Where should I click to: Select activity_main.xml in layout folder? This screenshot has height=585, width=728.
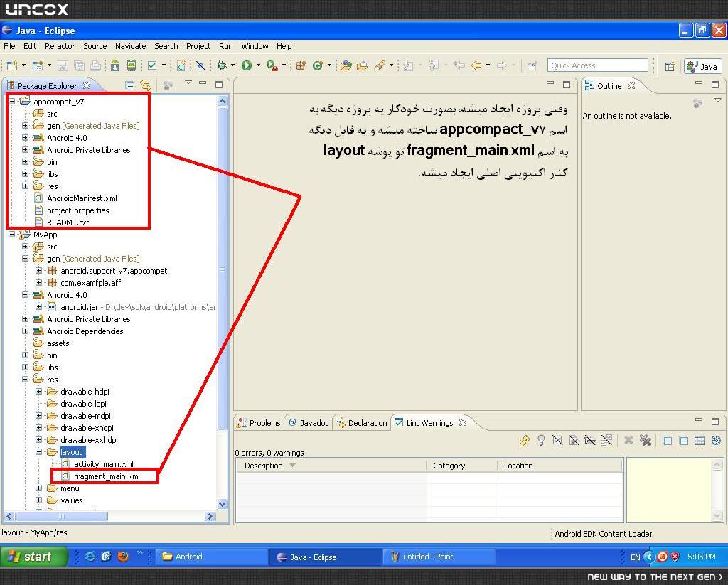point(103,464)
